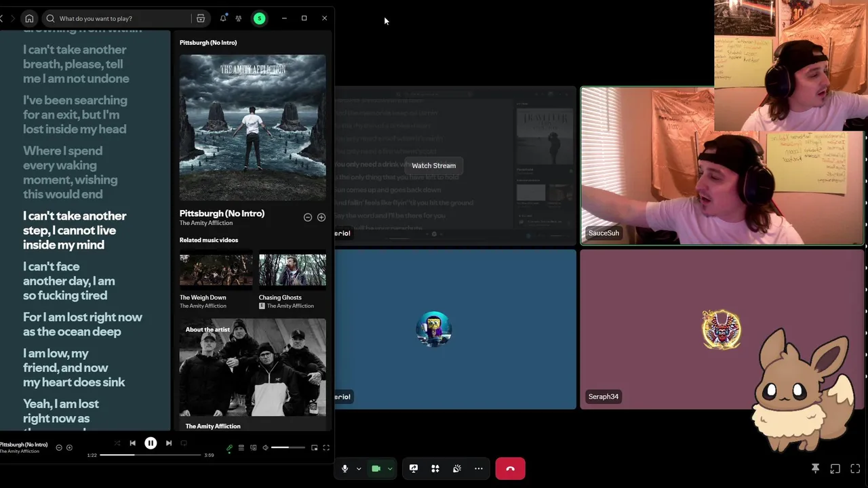This screenshot has width=868, height=488.
Task: Open Spotify miniplayer
Action: 314,448
